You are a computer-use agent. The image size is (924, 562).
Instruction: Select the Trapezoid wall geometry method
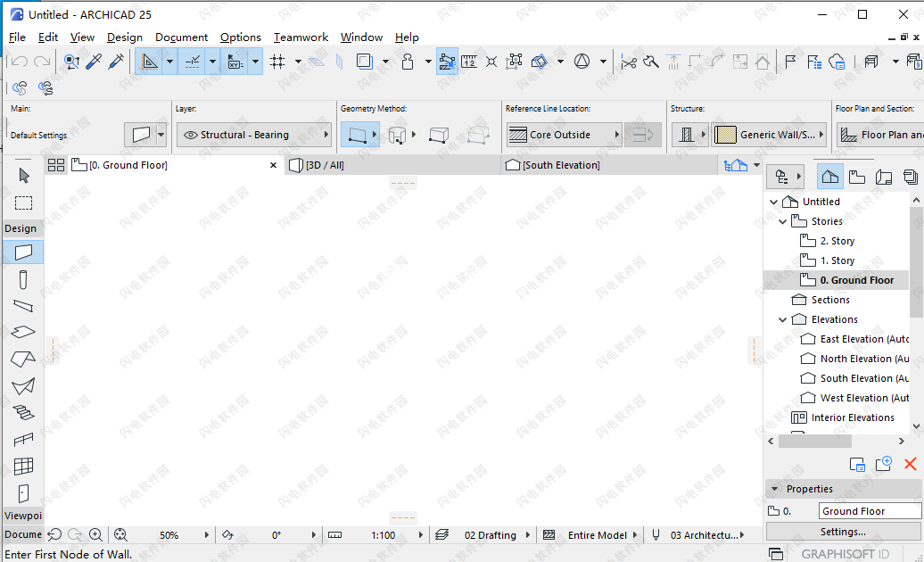pos(439,135)
